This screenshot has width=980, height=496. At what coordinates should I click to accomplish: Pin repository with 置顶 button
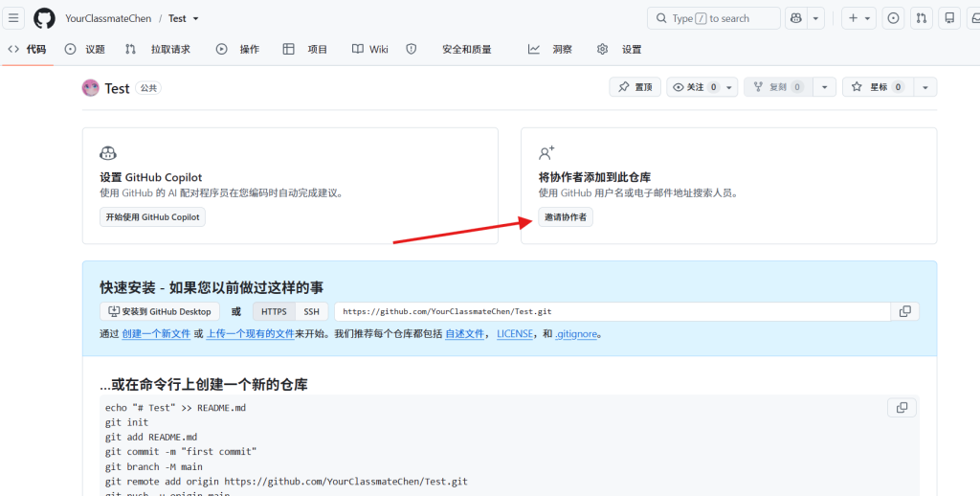(x=635, y=87)
